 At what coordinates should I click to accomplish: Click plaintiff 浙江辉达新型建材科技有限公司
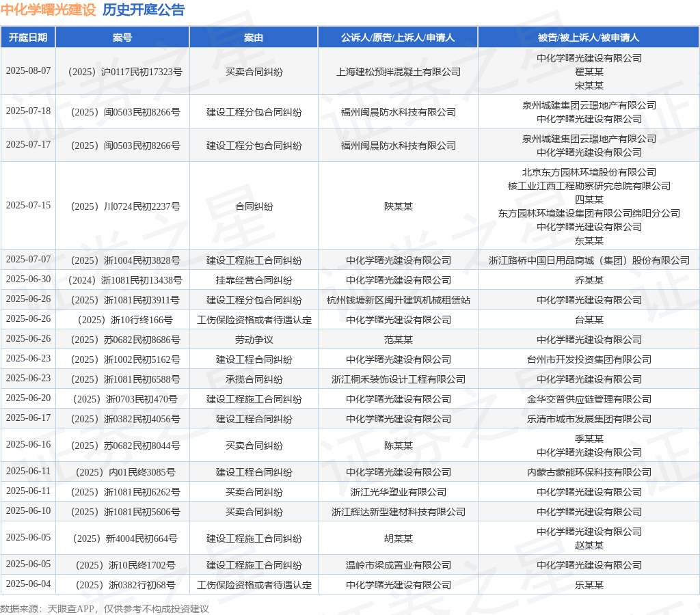399,512
